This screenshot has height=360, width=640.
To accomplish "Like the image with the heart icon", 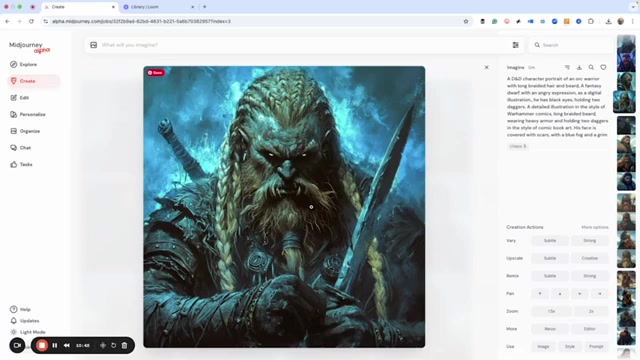I will (603, 67).
